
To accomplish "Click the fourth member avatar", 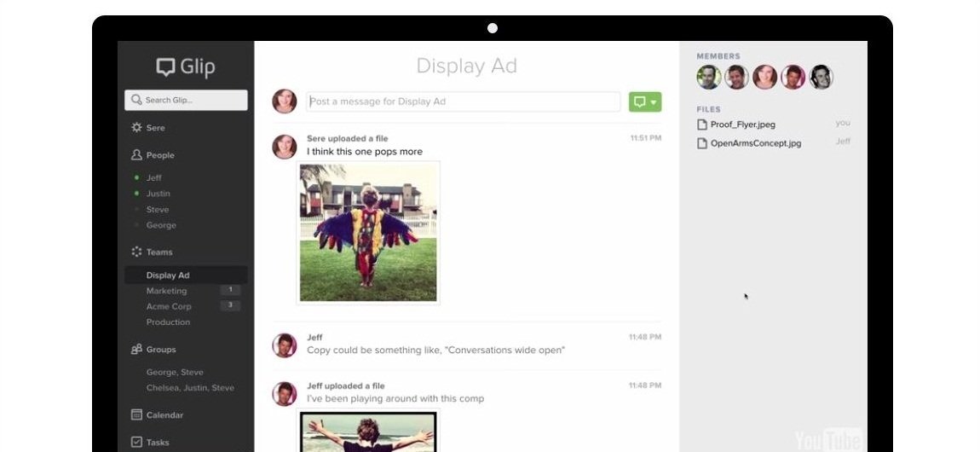I will point(793,78).
